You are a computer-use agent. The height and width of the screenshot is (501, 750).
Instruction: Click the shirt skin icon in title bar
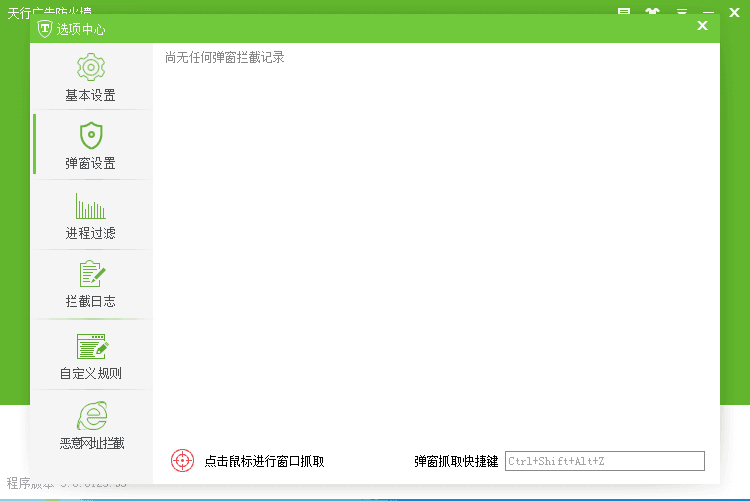click(653, 13)
